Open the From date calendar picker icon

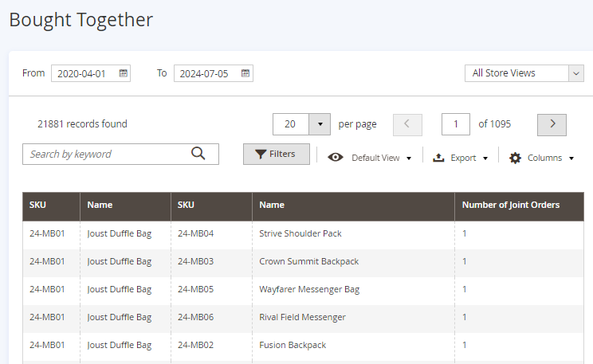click(x=124, y=73)
